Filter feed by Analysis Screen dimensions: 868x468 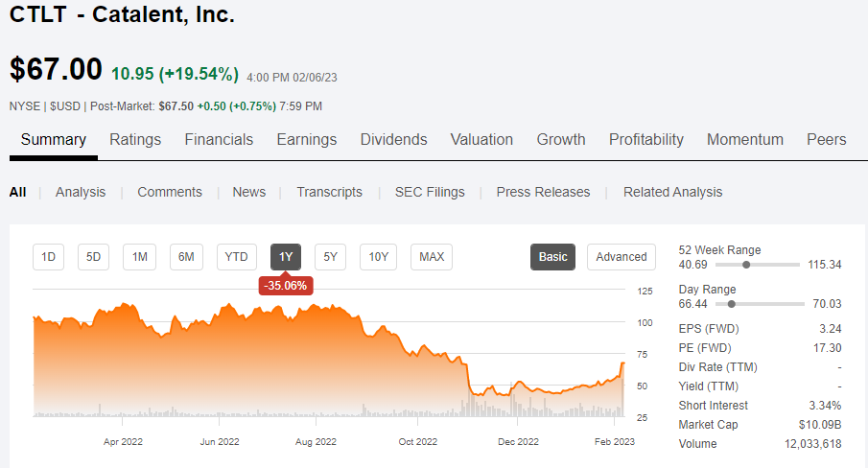pyautogui.click(x=81, y=192)
